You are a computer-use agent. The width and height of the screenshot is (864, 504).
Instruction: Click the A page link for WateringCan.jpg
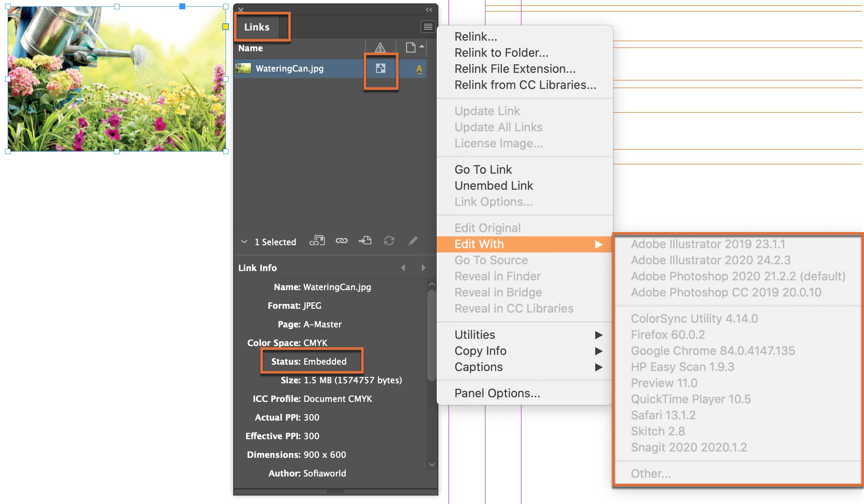(x=419, y=69)
